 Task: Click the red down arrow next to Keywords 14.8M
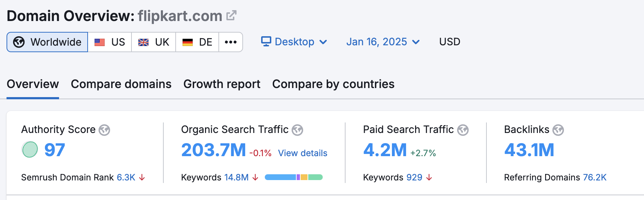255,177
